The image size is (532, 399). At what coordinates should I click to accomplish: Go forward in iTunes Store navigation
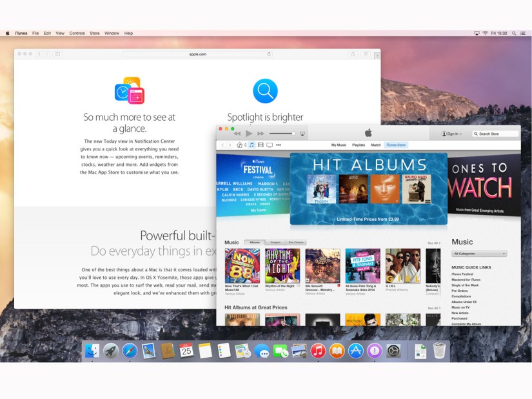pyautogui.click(x=230, y=145)
